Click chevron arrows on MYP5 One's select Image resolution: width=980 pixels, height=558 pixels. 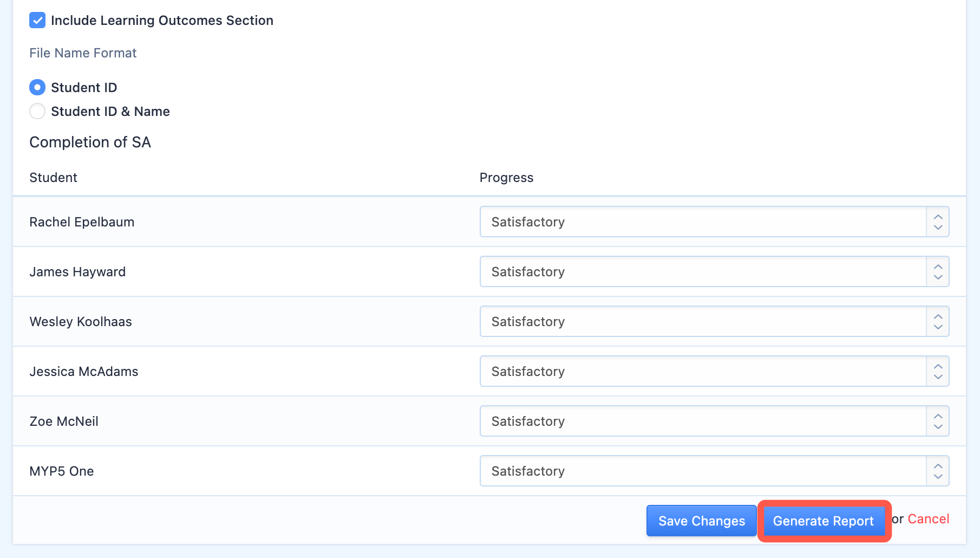pos(938,471)
